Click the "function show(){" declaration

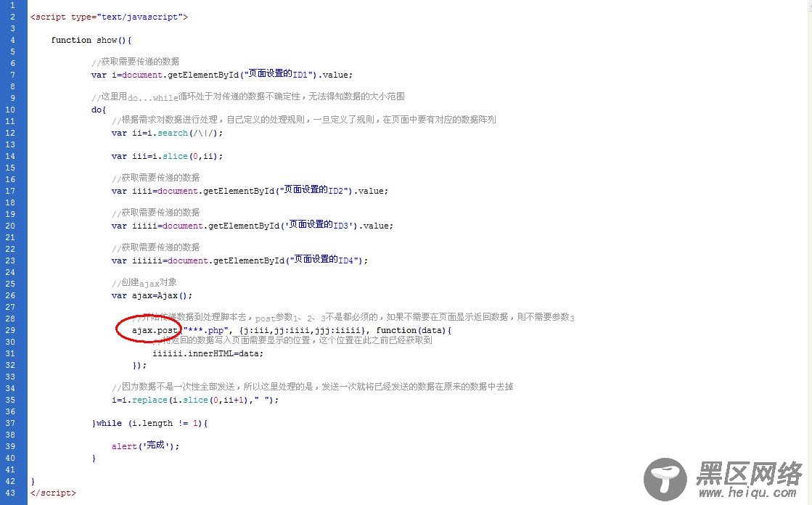click(91, 40)
